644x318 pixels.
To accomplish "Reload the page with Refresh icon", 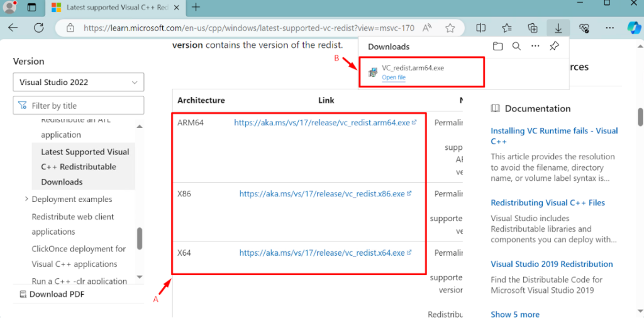I will coord(39,28).
